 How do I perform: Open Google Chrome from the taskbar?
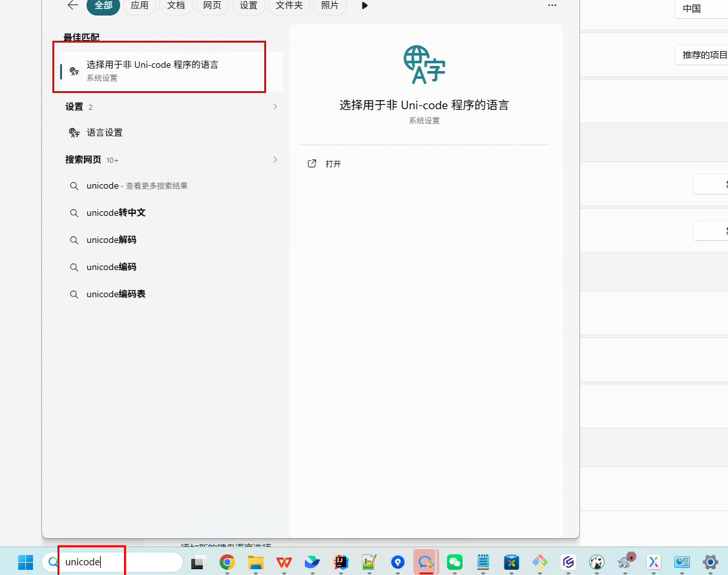pos(227,562)
